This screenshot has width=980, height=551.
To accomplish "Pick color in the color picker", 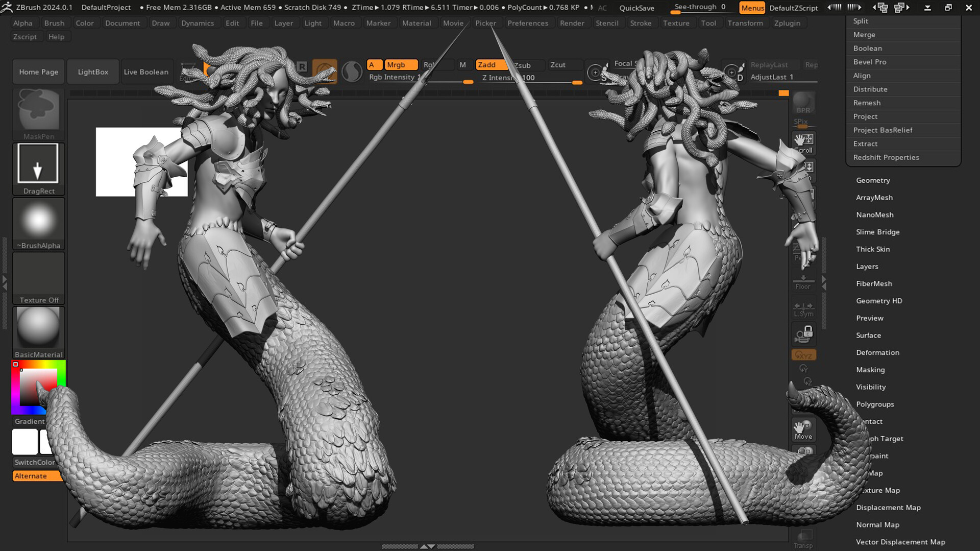I will (39, 388).
